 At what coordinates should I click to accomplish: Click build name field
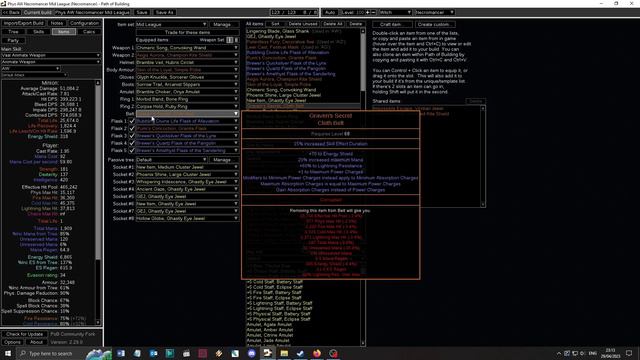92,12
